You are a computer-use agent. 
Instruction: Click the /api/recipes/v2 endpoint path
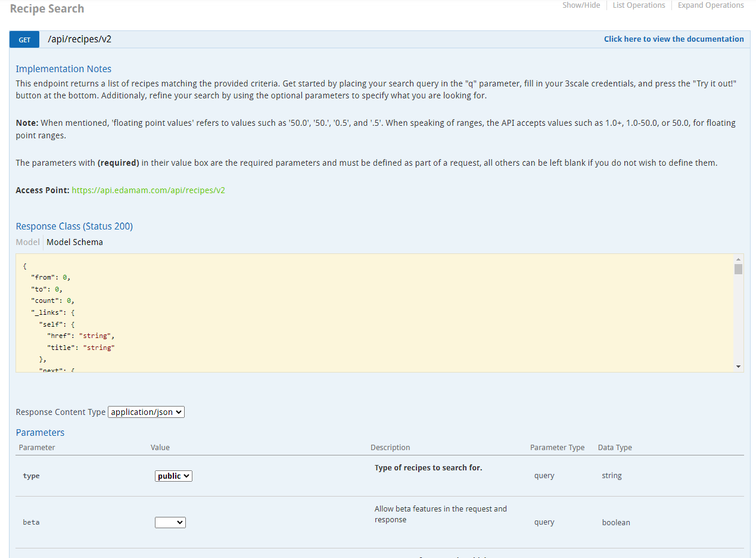(x=80, y=39)
